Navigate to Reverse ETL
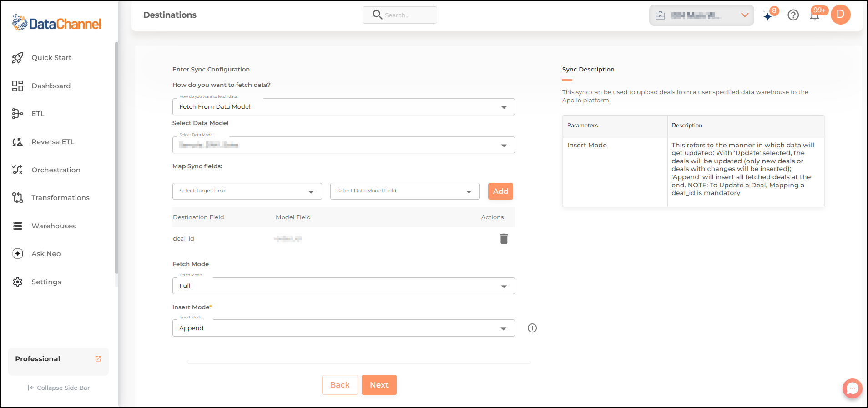Viewport: 868px width, 408px height. coord(53,142)
